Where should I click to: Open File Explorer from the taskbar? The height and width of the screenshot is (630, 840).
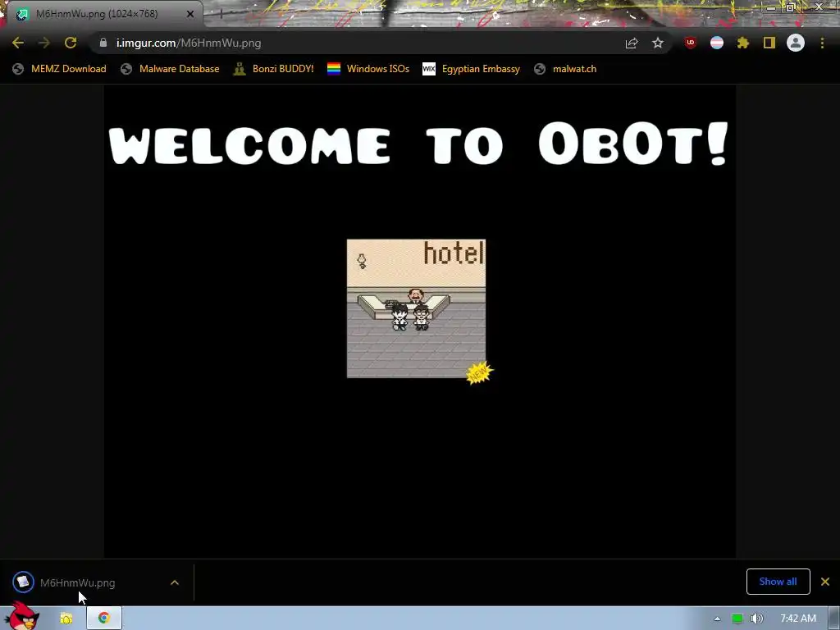[x=66, y=619]
